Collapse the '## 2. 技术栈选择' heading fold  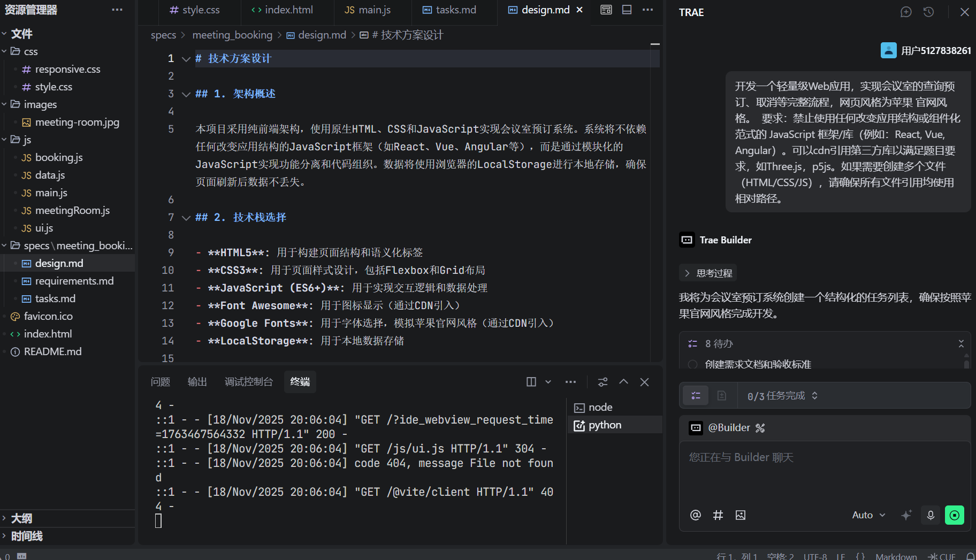186,218
